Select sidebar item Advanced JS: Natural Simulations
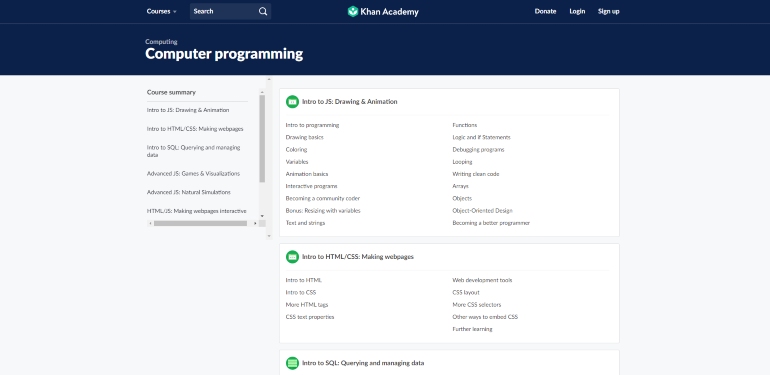The width and height of the screenshot is (770, 375). [x=189, y=192]
